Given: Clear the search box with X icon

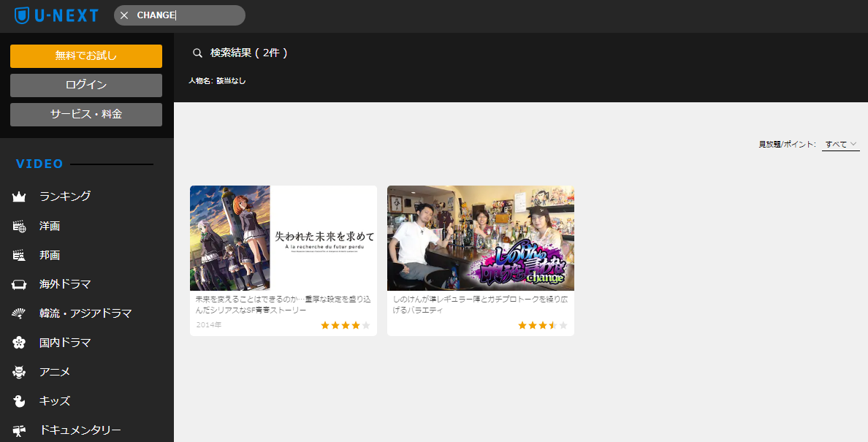Looking at the screenshot, I should 124,15.
